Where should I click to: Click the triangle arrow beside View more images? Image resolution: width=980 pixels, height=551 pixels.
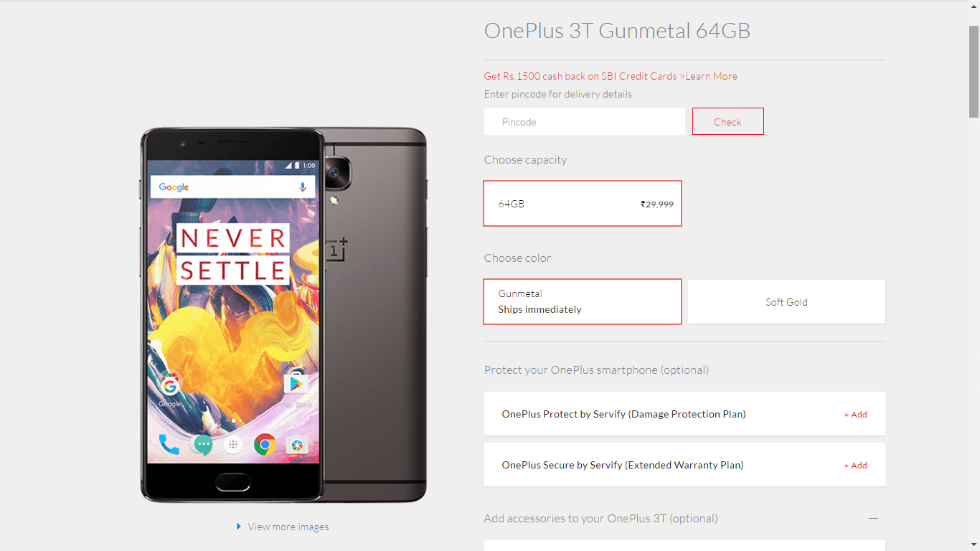click(x=239, y=527)
